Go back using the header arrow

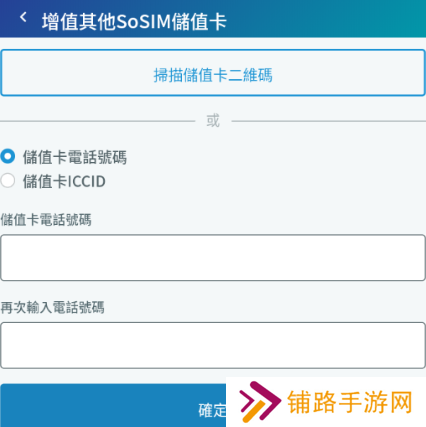click(x=23, y=17)
